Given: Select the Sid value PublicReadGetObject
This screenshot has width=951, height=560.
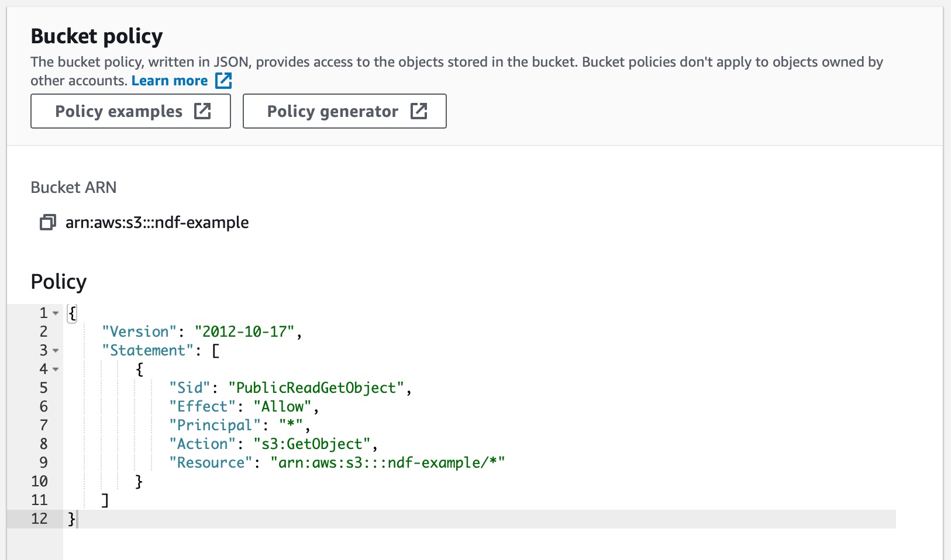Looking at the screenshot, I should [x=318, y=388].
